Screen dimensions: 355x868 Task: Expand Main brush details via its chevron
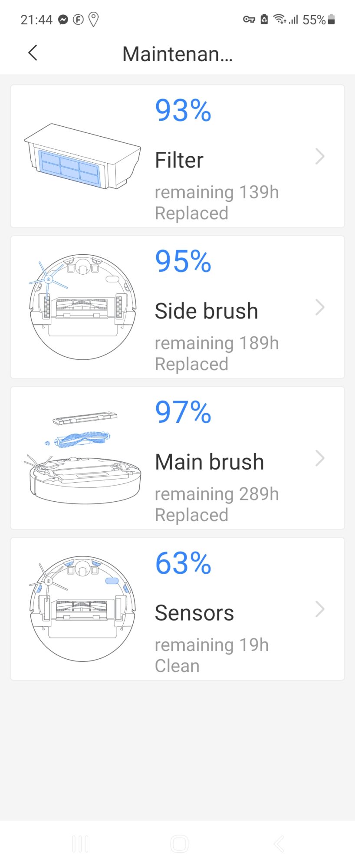tap(320, 458)
